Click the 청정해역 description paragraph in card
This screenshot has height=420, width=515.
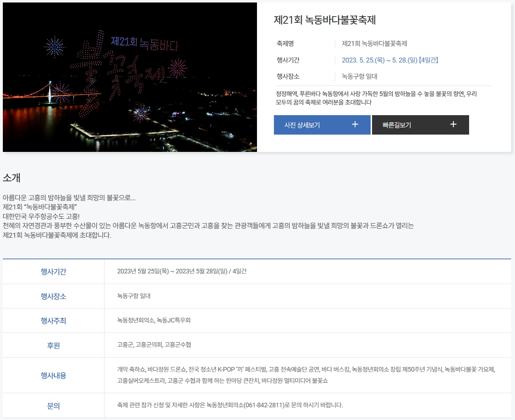click(376, 98)
